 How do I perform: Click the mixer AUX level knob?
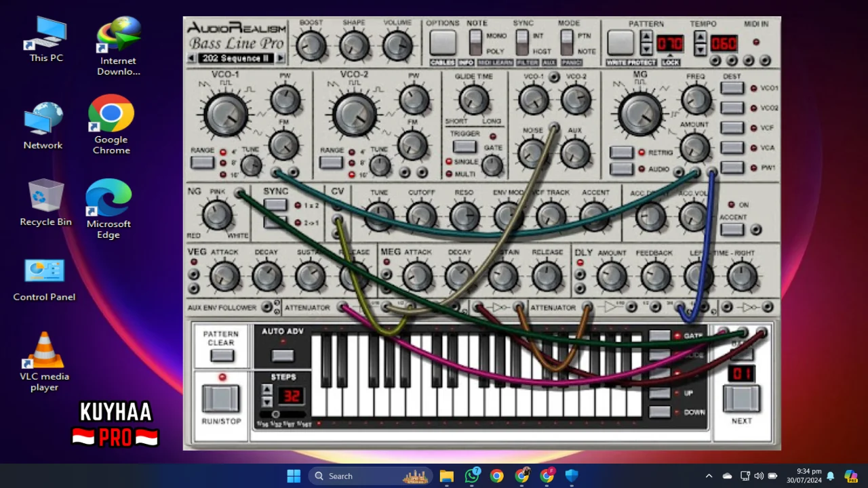click(x=575, y=153)
